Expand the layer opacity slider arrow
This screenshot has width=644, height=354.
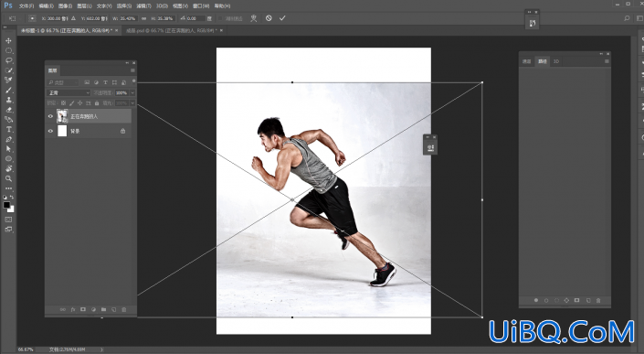[x=132, y=93]
